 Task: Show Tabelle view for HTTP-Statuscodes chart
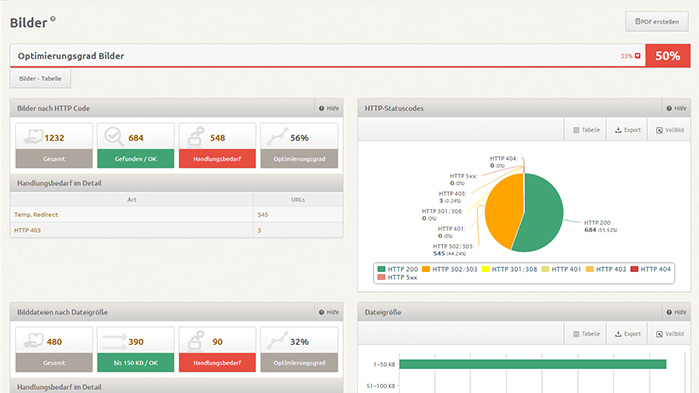click(x=586, y=130)
